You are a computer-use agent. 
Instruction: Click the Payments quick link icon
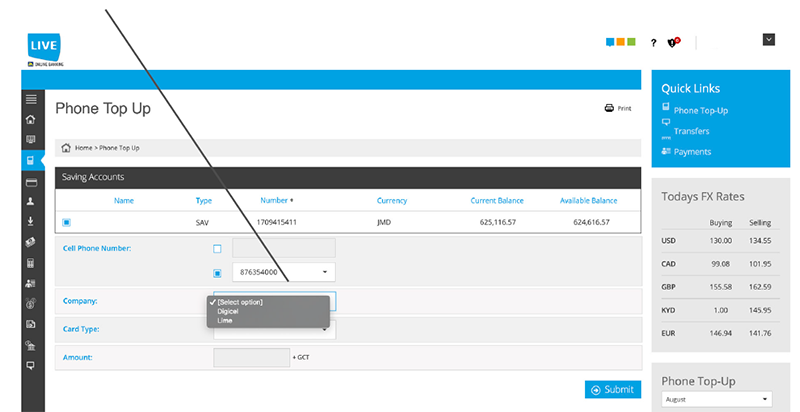coord(666,151)
